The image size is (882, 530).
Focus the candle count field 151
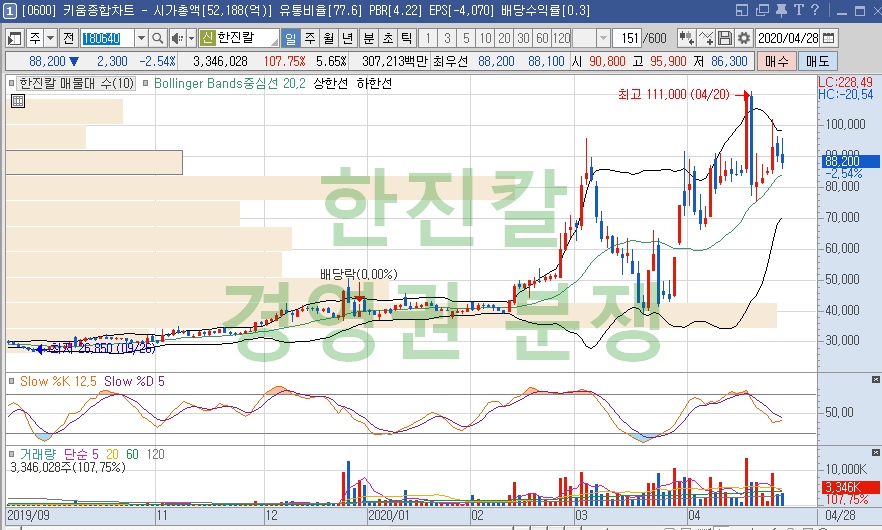627,38
